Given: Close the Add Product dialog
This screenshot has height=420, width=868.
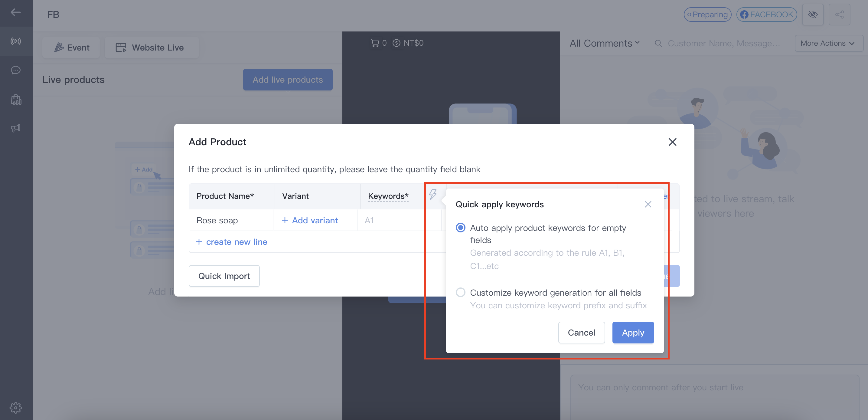Looking at the screenshot, I should (x=672, y=142).
